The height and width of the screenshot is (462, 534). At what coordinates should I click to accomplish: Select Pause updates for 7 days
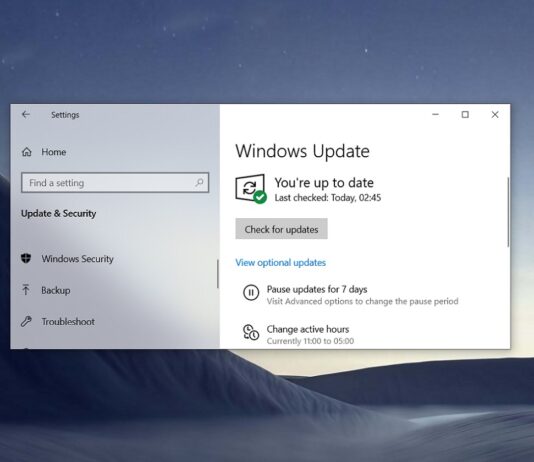click(351, 295)
